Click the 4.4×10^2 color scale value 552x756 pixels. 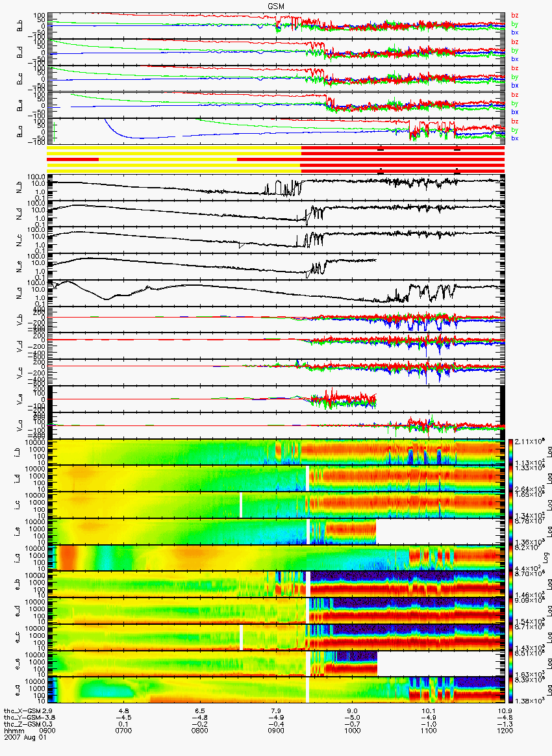528,568
